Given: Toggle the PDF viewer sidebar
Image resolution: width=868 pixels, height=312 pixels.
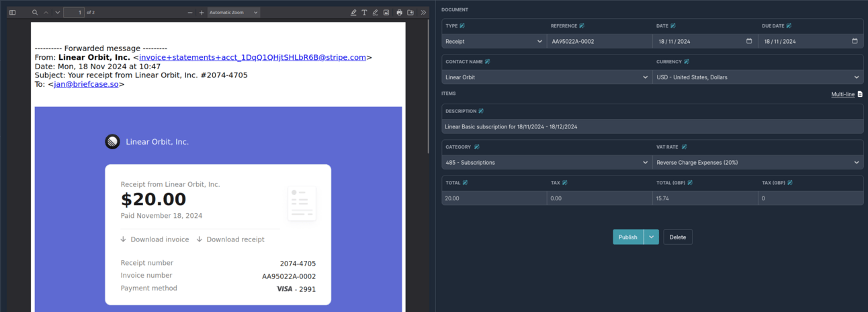Looking at the screenshot, I should pos(12,12).
